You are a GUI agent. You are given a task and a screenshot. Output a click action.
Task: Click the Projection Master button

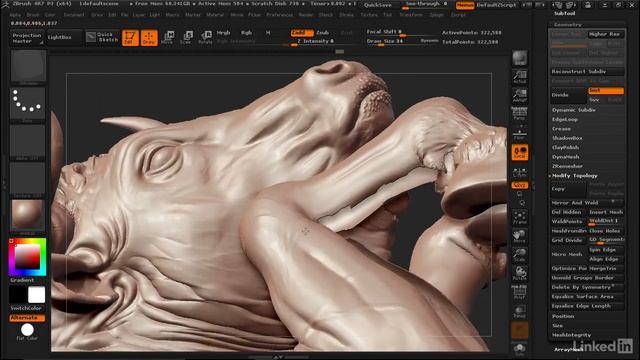click(x=27, y=38)
